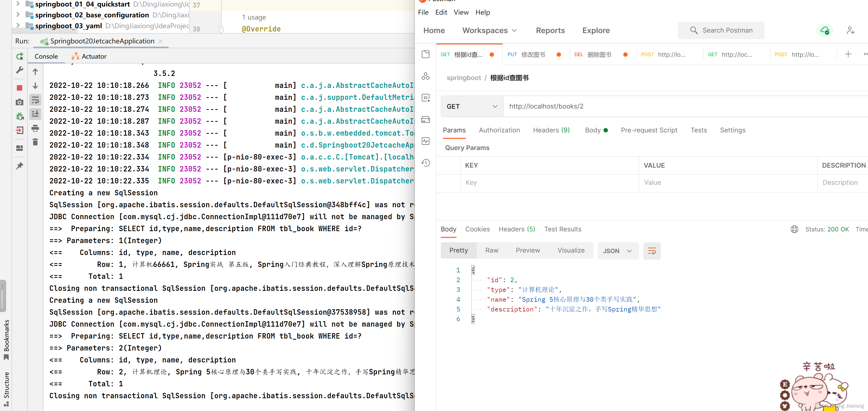The height and width of the screenshot is (411, 868).
Task: Open APIs icon in Postman sidebar
Action: tap(426, 76)
